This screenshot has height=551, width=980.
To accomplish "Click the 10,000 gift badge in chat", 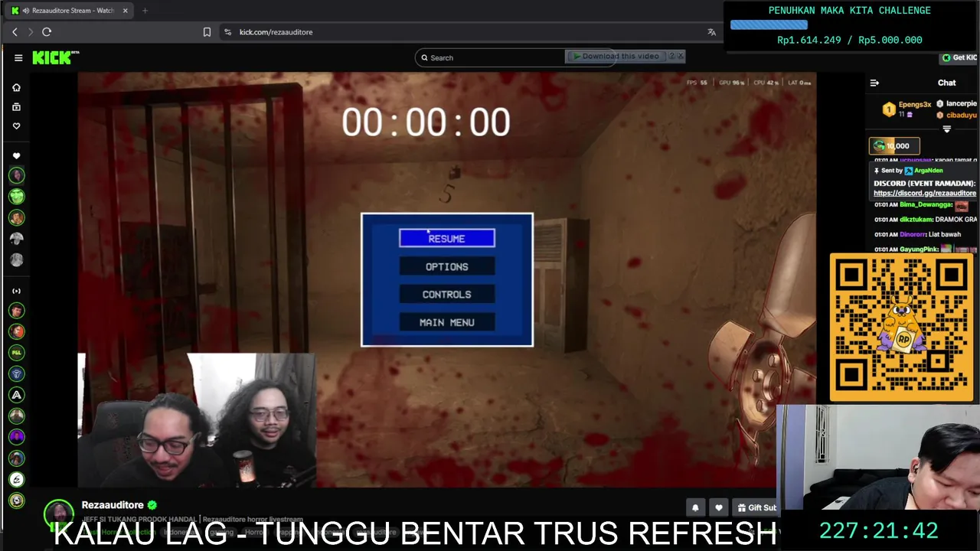I will 894,145.
